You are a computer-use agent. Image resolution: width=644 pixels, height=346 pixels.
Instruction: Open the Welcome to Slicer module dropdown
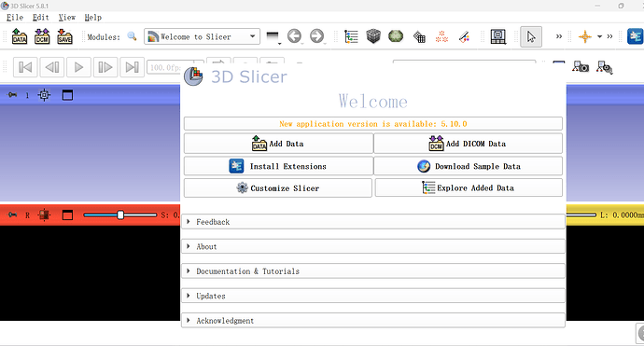click(x=203, y=36)
